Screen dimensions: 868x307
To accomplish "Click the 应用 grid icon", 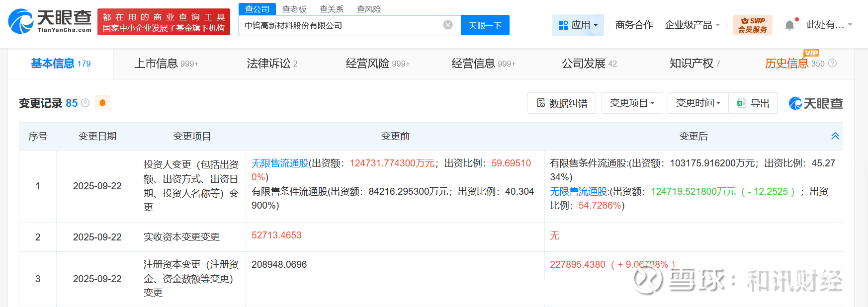I will click(563, 25).
